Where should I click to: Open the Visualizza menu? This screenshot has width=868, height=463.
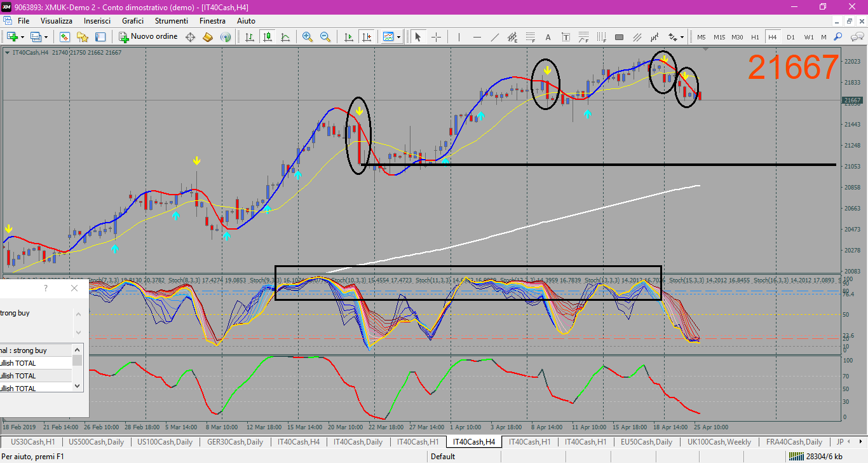57,21
